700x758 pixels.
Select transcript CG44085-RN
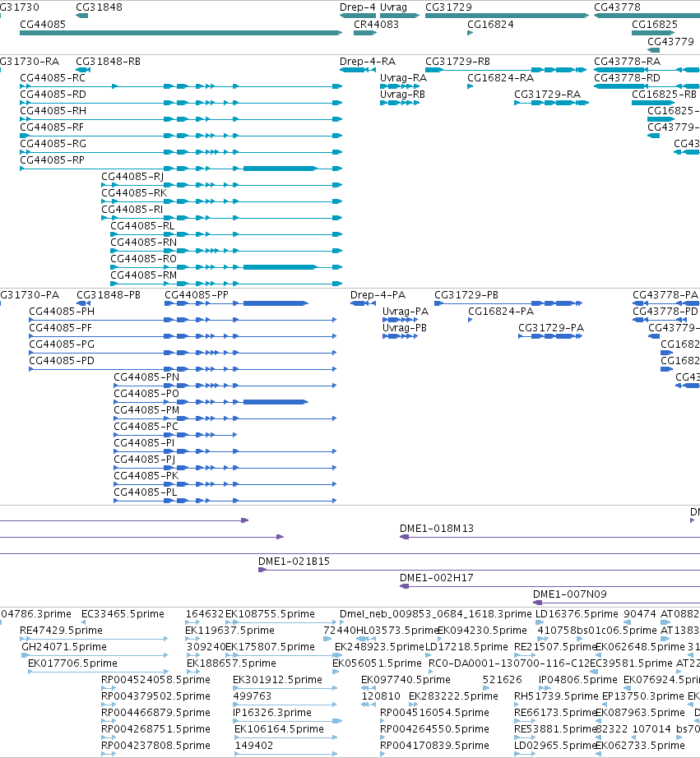[x=144, y=243]
